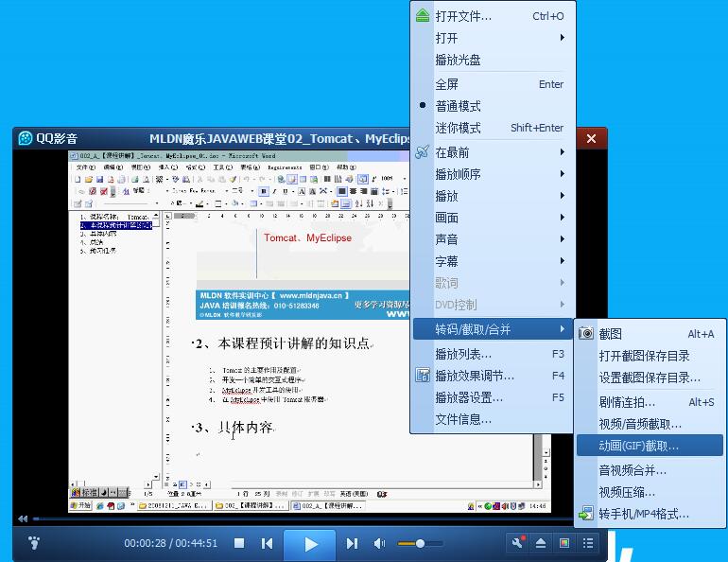
Task: Select 动画(GIF)截取... in submenu
Action: 650,446
